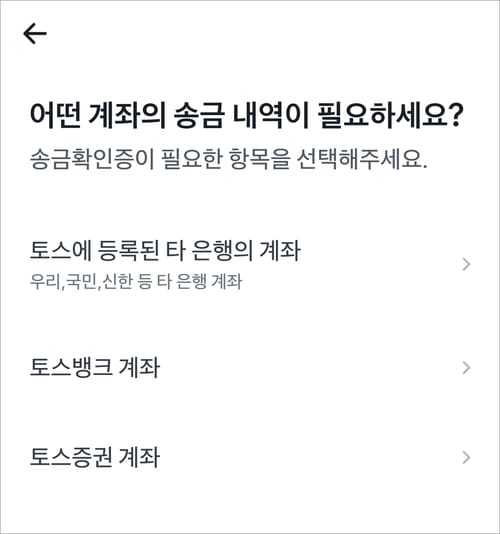This screenshot has height=534, width=500.
Task: Click the 토스증권 text label
Action: 71,457
